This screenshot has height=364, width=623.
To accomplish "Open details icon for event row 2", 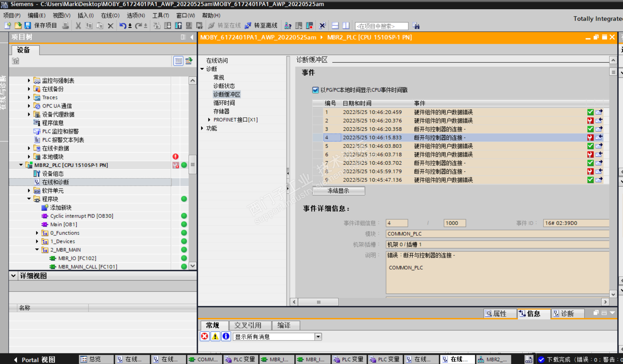I will (x=599, y=121).
